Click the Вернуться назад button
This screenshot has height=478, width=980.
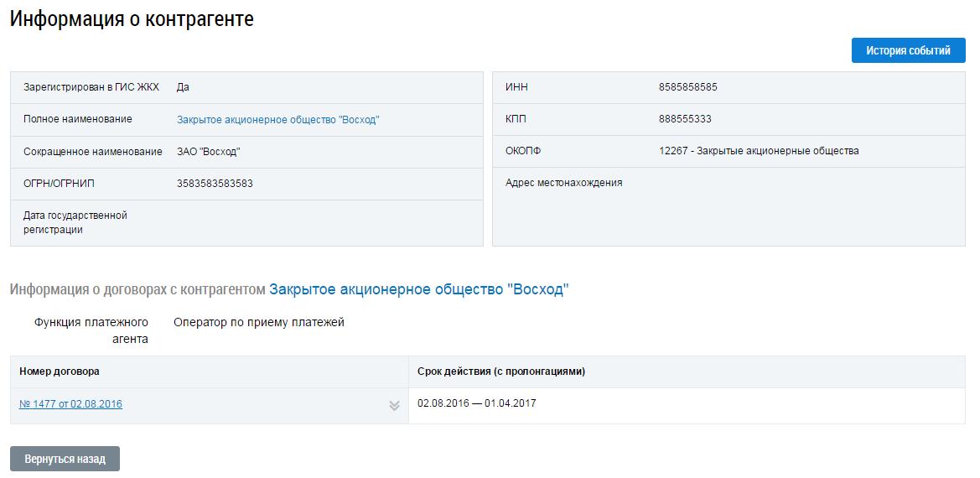coord(65,459)
